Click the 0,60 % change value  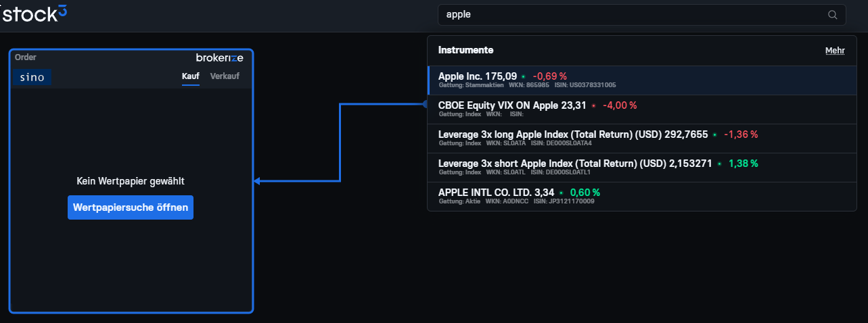pyautogui.click(x=585, y=193)
